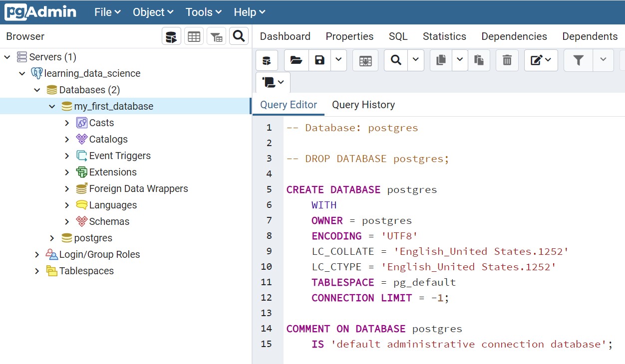Click the Query Tool icon in Browser header

171,36
